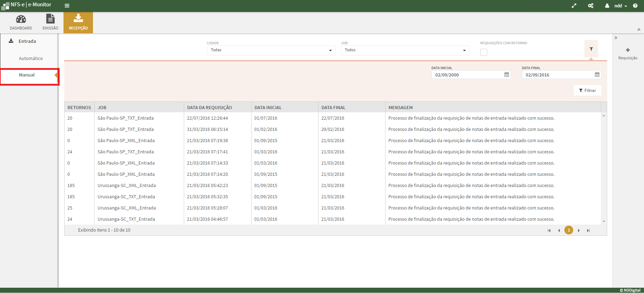Image resolution: width=644 pixels, height=293 pixels.
Task: Expand the Cidade dropdown
Action: pyautogui.click(x=330, y=51)
